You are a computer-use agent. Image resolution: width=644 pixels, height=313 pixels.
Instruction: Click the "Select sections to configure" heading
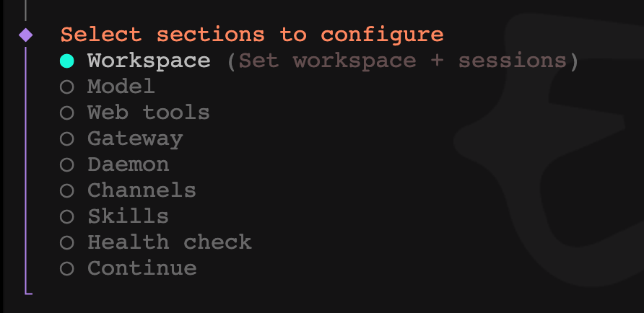pyautogui.click(x=252, y=35)
